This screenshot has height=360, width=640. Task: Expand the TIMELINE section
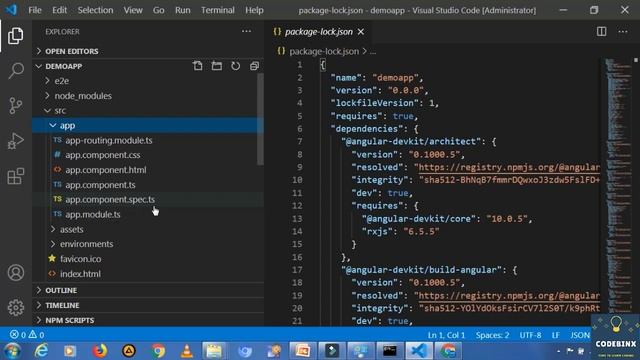(x=148, y=305)
